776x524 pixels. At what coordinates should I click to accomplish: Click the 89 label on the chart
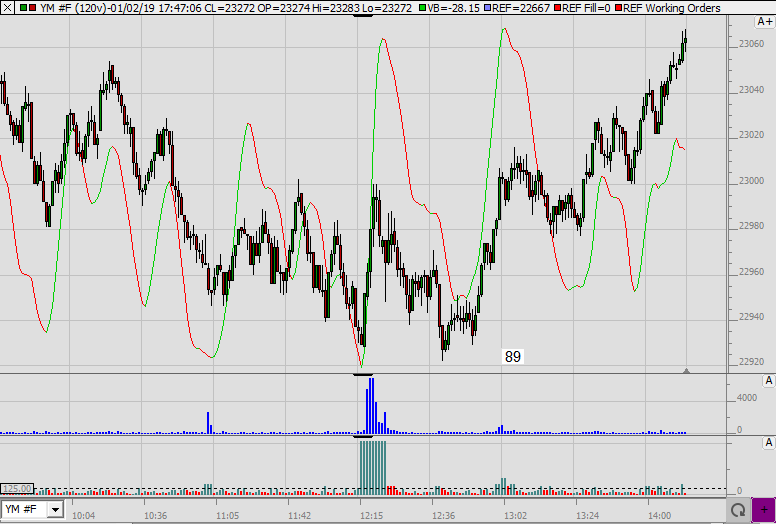tap(513, 356)
